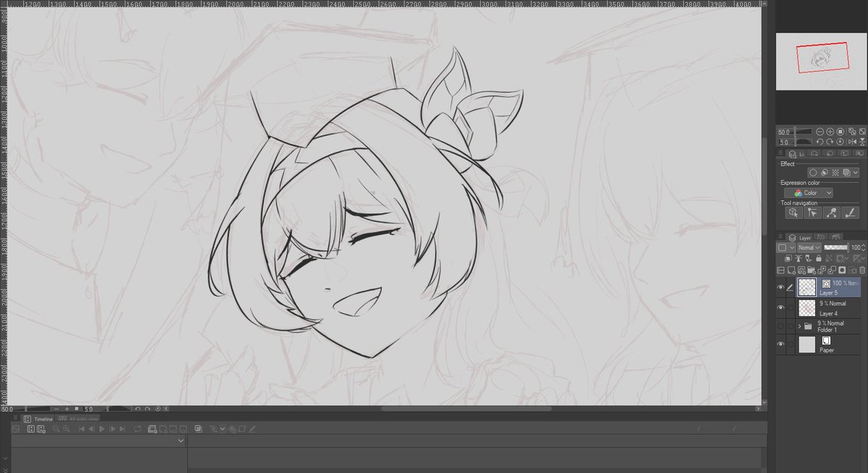Open the palette color dropdown in Layer panel
This screenshot has height=473, width=868.
(x=786, y=247)
